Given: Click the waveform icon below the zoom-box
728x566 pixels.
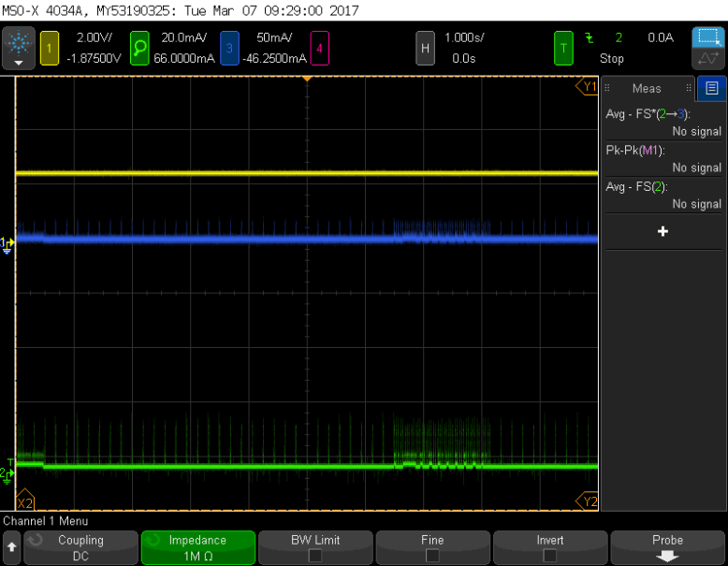Looking at the screenshot, I should [708, 58].
